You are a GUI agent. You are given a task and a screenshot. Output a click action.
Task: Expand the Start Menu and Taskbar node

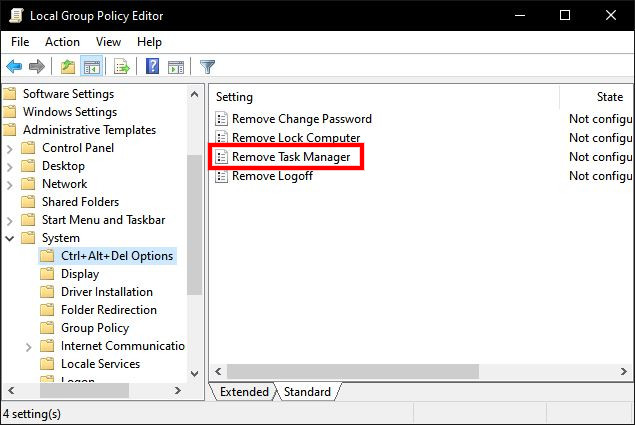(x=10, y=221)
